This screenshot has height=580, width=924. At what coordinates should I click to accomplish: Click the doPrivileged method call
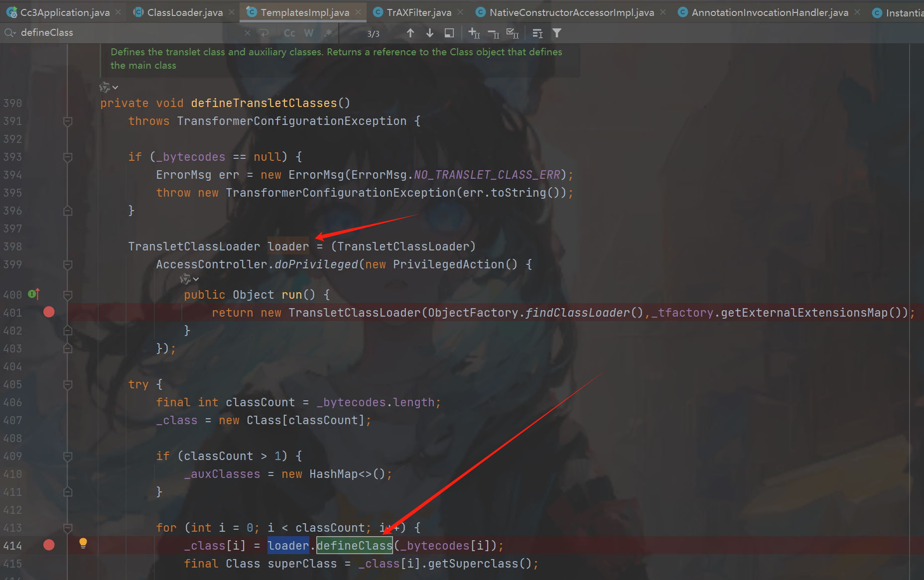316,264
